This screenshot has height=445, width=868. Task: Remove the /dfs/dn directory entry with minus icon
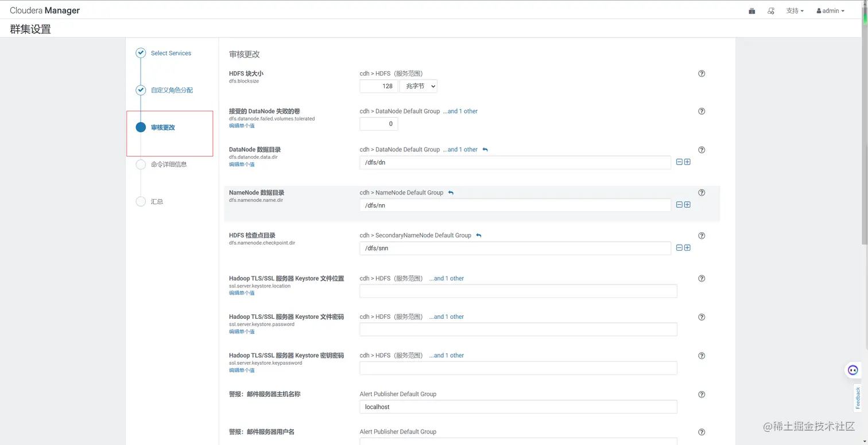point(680,162)
